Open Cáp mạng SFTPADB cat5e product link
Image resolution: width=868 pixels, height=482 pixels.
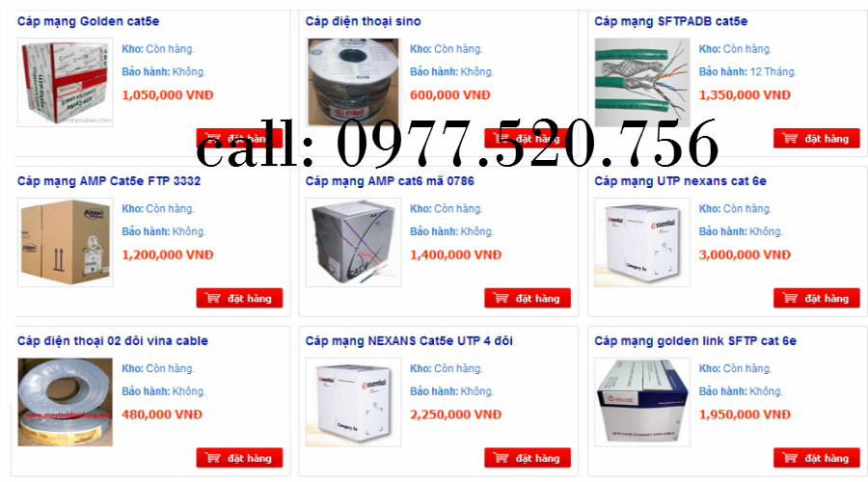(671, 21)
